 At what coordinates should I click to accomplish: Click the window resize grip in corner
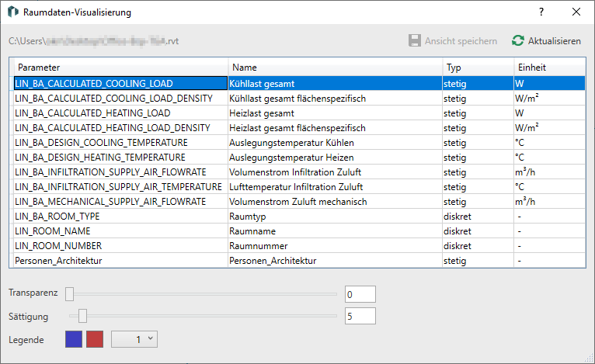[x=590, y=359]
